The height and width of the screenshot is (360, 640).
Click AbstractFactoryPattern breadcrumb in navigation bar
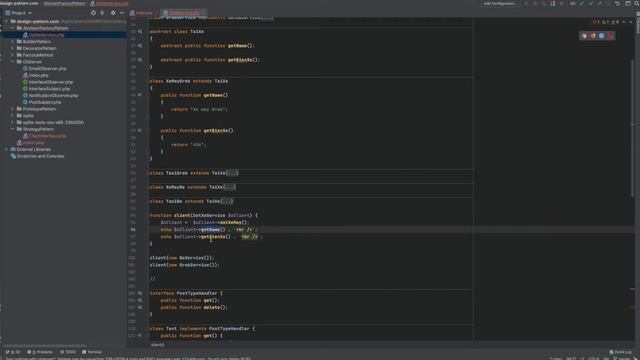(64, 3)
